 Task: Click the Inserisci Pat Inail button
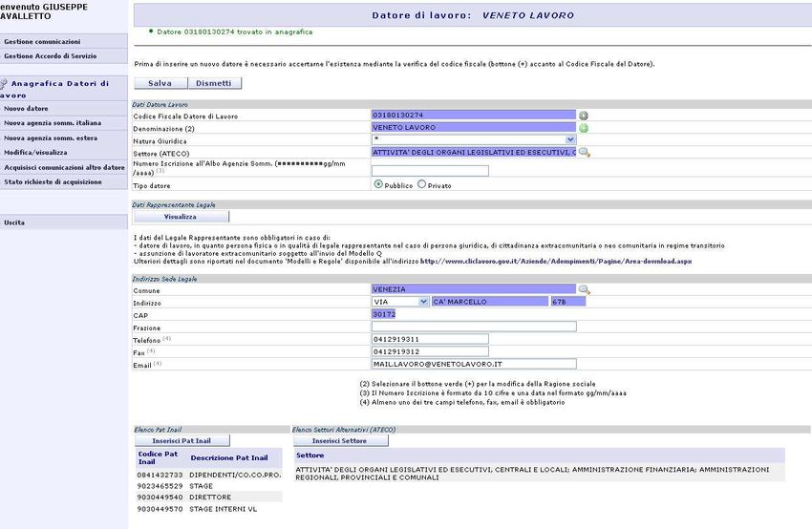pos(182,440)
